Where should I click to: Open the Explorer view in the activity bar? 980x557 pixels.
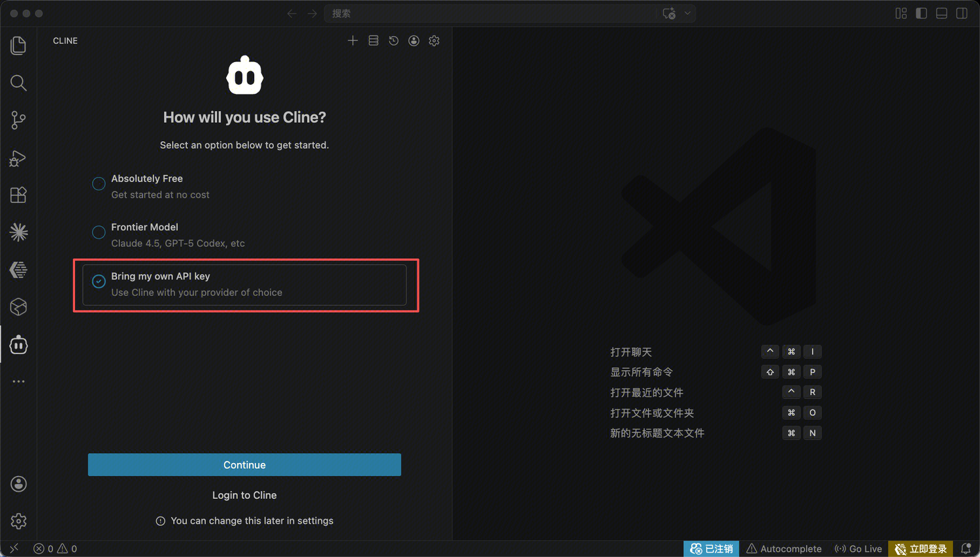click(x=18, y=46)
